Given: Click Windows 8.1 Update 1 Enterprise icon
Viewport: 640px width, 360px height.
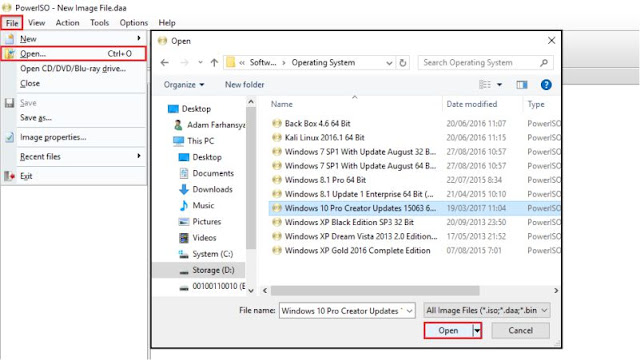Looking at the screenshot, I should tap(277, 194).
